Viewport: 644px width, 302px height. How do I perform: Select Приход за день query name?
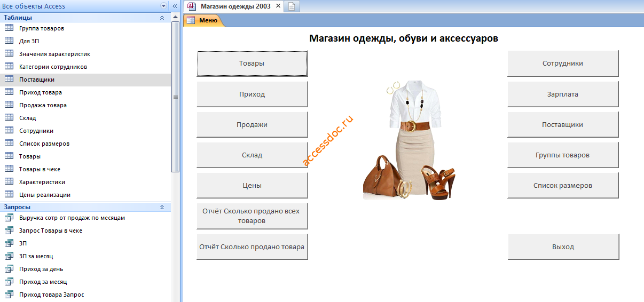41,269
